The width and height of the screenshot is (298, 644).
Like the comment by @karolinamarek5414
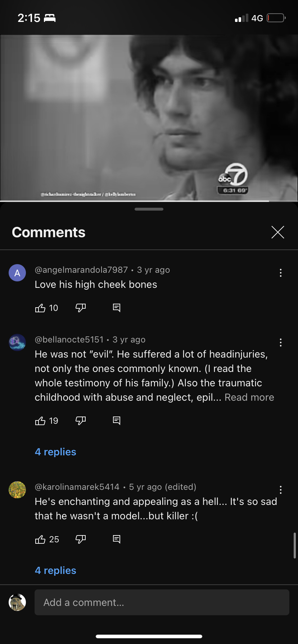click(40, 539)
